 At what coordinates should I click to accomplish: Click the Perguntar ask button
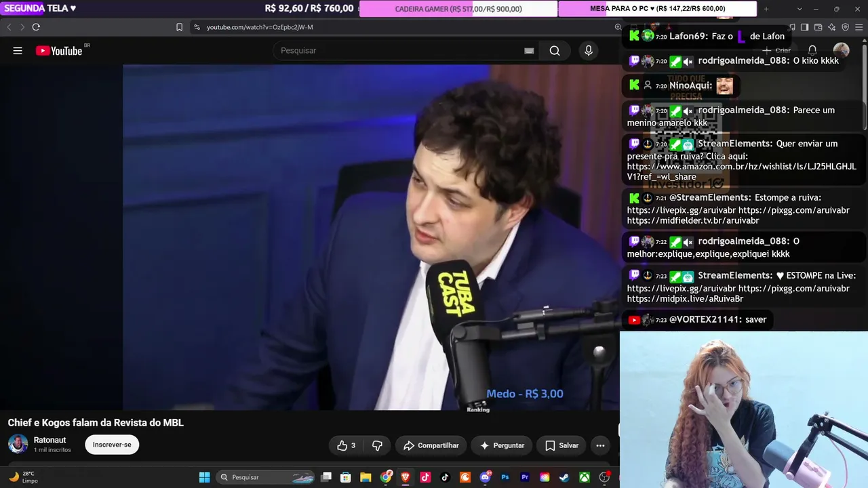pos(502,445)
